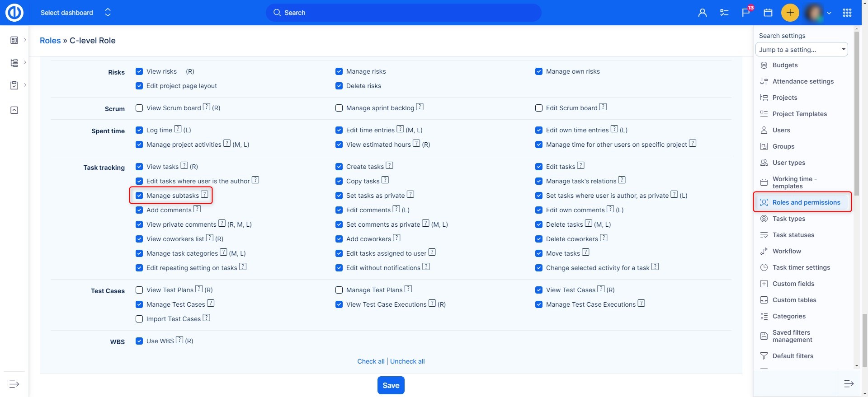The height and width of the screenshot is (397, 868).
Task: Expand the Select dashboard chooser
Action: coord(75,13)
